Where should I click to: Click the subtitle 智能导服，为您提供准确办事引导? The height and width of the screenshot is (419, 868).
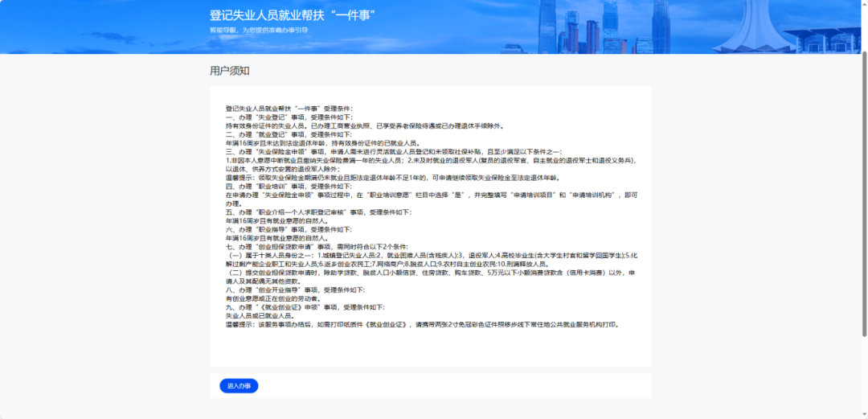259,30
